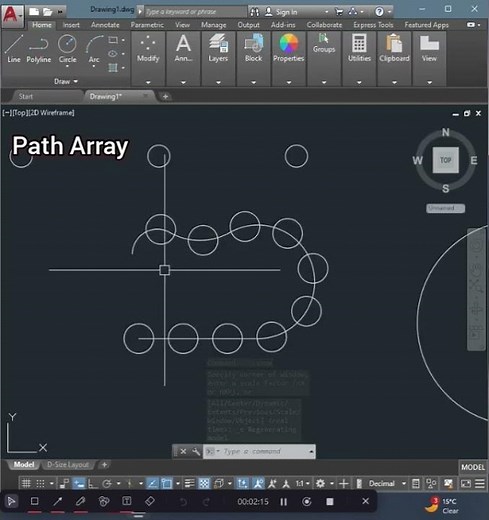Toggle polar tracking in status bar
489x520 pixels.
pos(107,483)
